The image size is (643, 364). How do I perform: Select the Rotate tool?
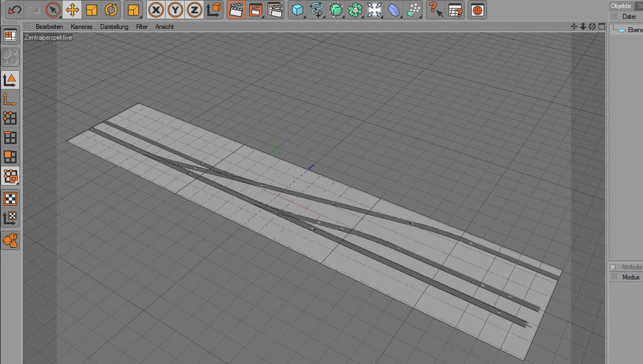click(111, 9)
